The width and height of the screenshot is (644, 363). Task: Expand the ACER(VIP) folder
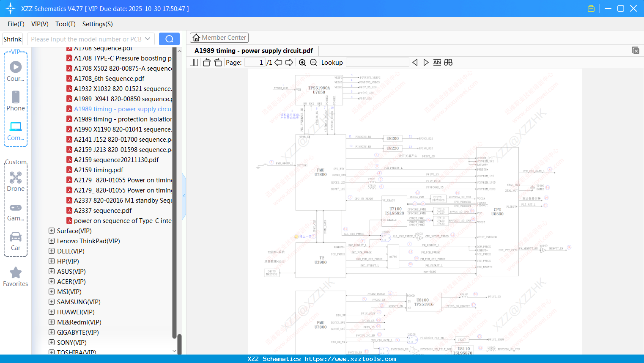click(x=52, y=281)
